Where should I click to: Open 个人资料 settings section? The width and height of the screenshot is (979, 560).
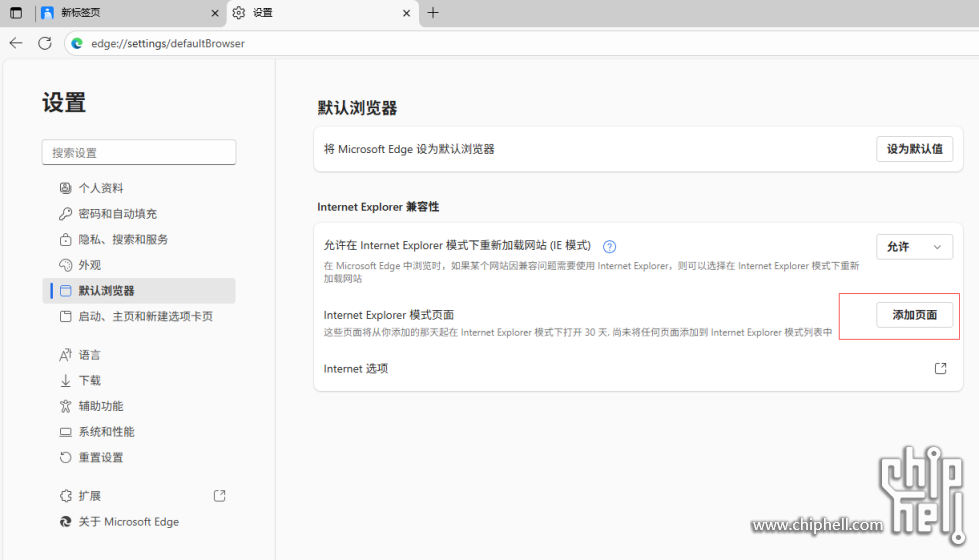point(139,188)
